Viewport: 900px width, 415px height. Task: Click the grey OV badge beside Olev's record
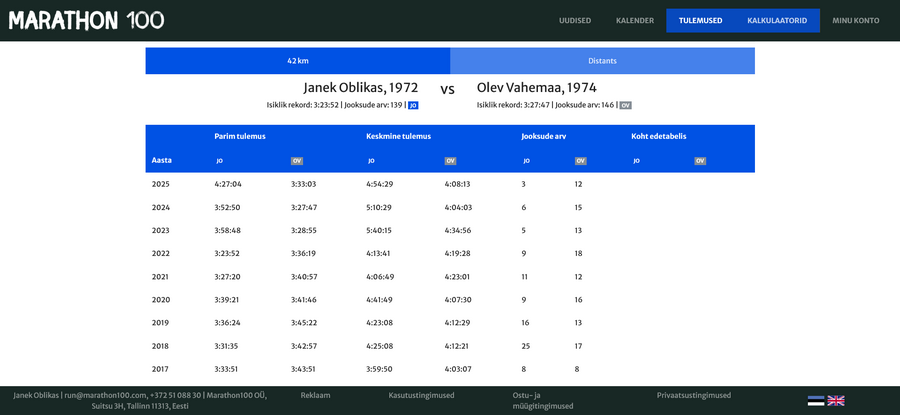tap(625, 105)
